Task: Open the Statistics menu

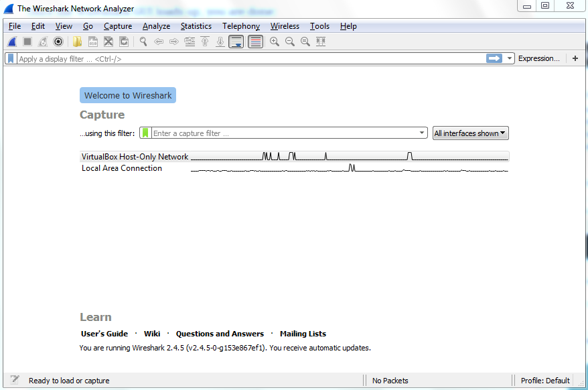Action: click(196, 26)
